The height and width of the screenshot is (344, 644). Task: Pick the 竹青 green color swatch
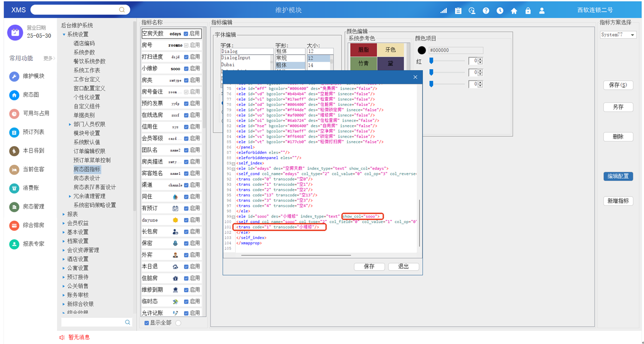[364, 63]
